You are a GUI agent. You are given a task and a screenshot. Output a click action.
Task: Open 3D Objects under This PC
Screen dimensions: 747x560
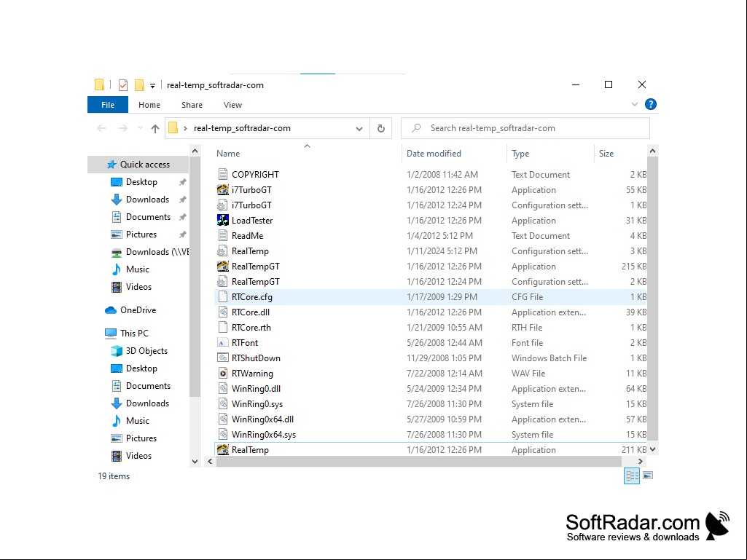coord(146,351)
